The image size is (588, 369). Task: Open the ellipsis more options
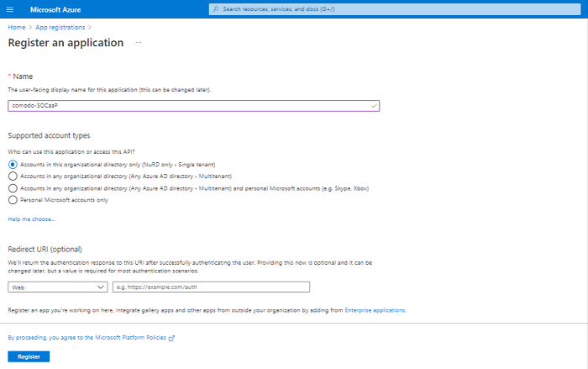pyautogui.click(x=139, y=42)
